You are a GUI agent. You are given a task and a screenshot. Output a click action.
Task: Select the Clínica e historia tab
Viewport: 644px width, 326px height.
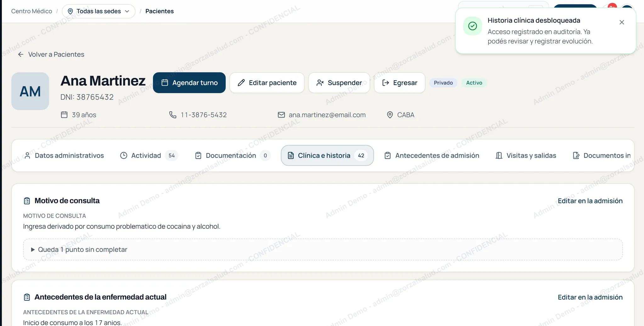327,156
